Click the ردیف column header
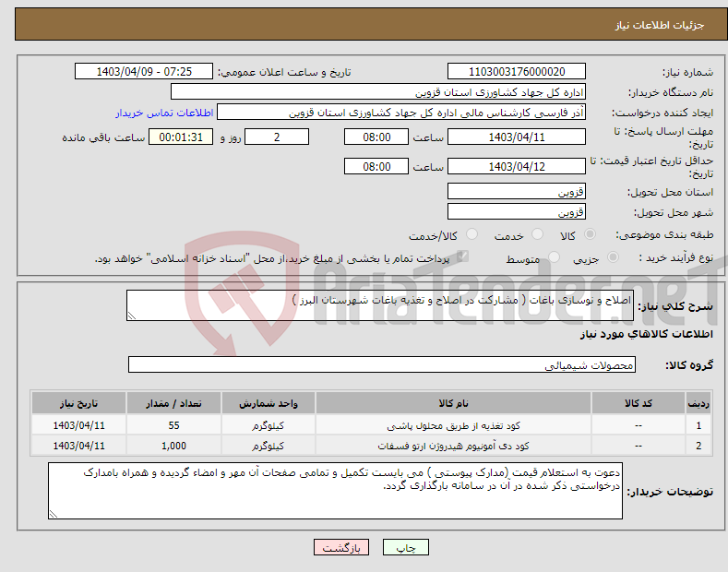The image size is (728, 572). point(698,403)
